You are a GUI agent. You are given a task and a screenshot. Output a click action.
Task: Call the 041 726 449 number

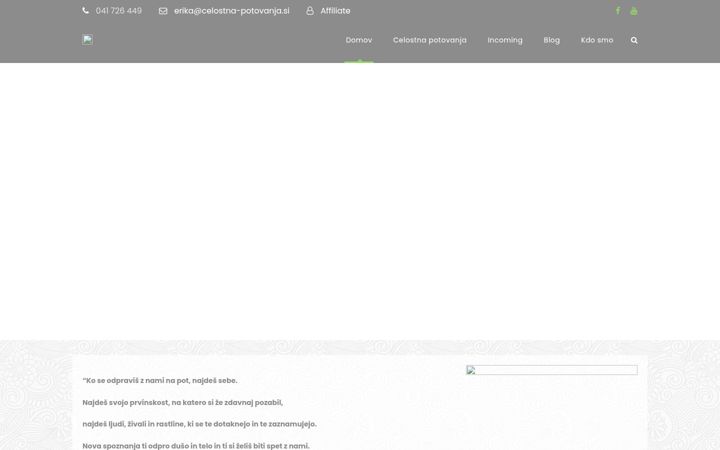(x=118, y=11)
